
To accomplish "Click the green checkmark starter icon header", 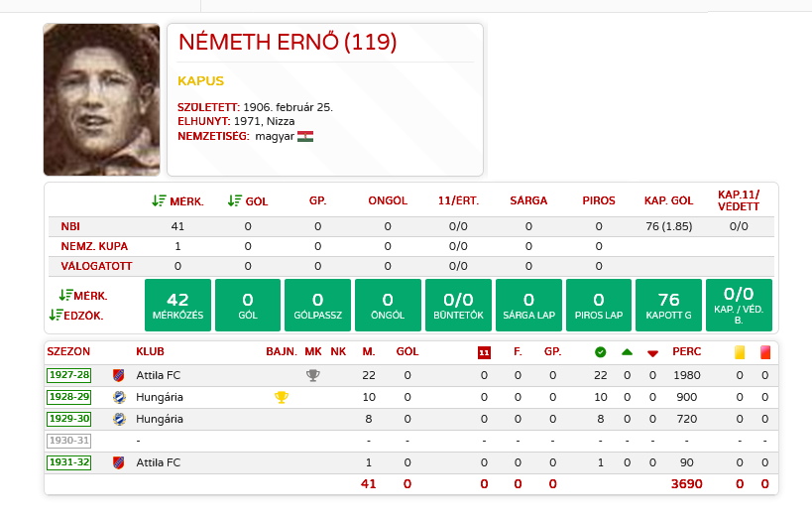I will (600, 352).
